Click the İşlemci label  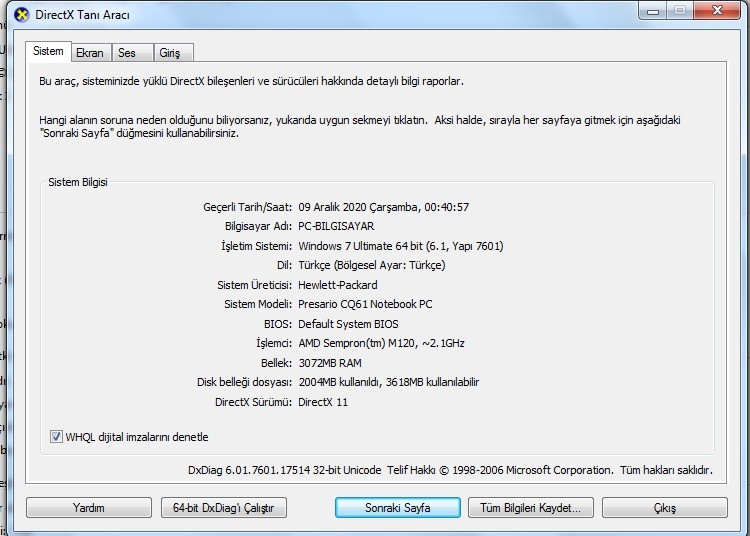(274, 343)
